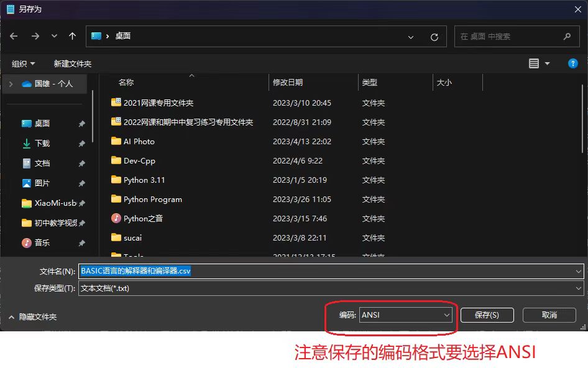Open the 保存类型 file type dropdown
The width and height of the screenshot is (588, 368).
click(578, 288)
